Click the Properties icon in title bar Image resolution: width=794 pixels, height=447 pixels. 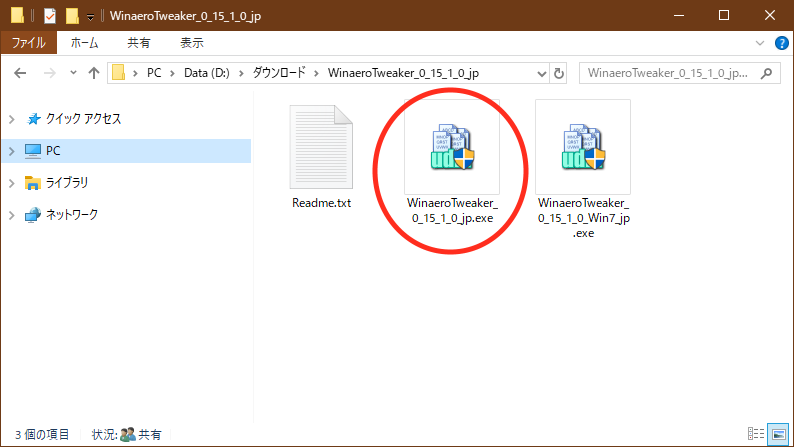tap(49, 15)
